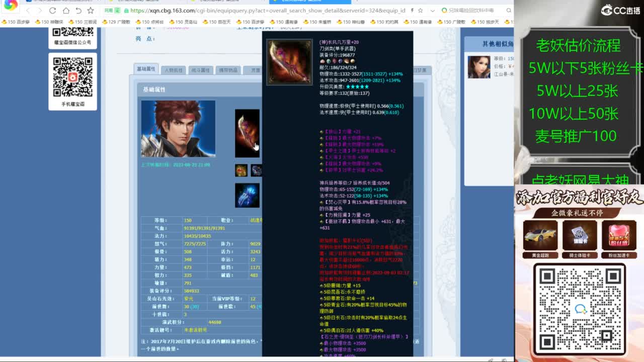Open the '150 未崔桥' bookmark
Screen dimensions: 644x362
317,22
